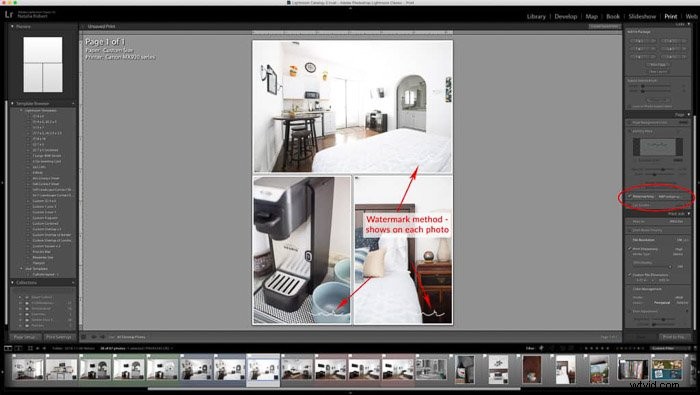The image size is (700, 395).
Task: Open the Develop module
Action: 566,17
